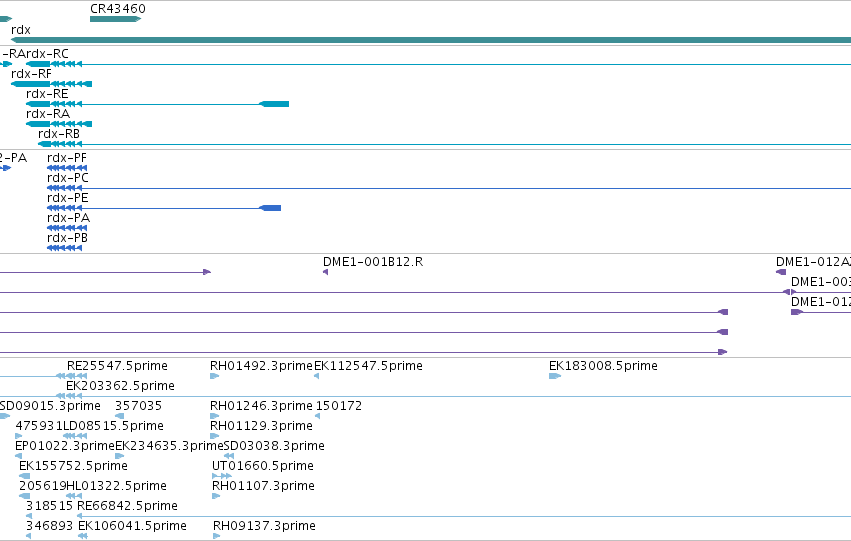Select EK112547.5prime EST label

coord(369,366)
